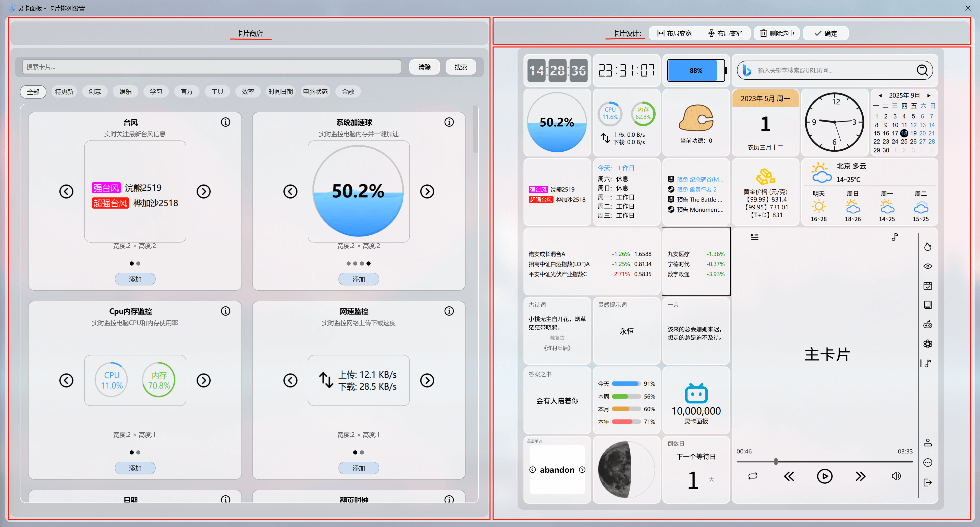Add the Cpu内存监控 card

coord(135,468)
